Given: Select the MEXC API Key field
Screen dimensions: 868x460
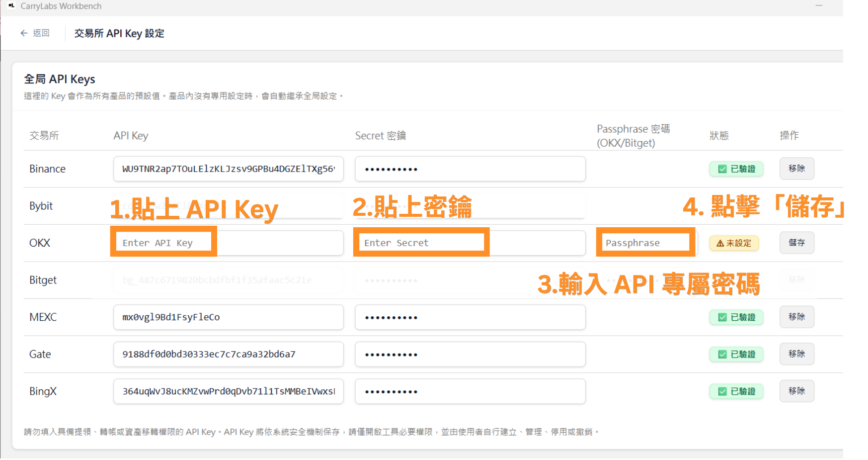Looking at the screenshot, I should pyautogui.click(x=229, y=317).
